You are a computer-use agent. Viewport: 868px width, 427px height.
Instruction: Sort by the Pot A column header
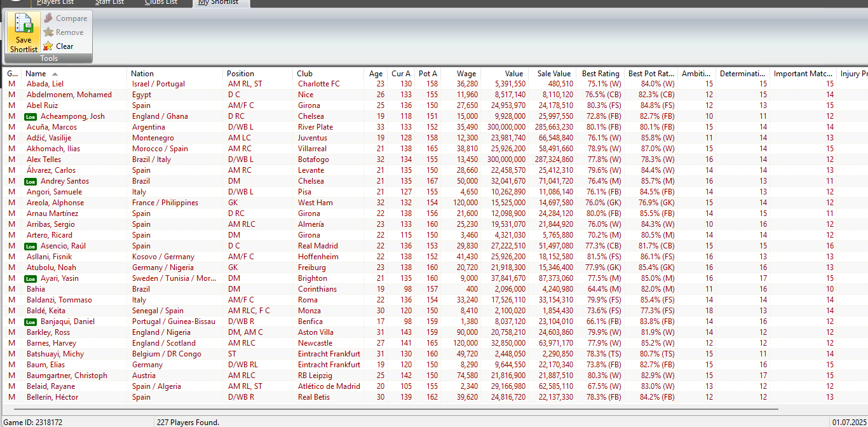[x=428, y=74]
